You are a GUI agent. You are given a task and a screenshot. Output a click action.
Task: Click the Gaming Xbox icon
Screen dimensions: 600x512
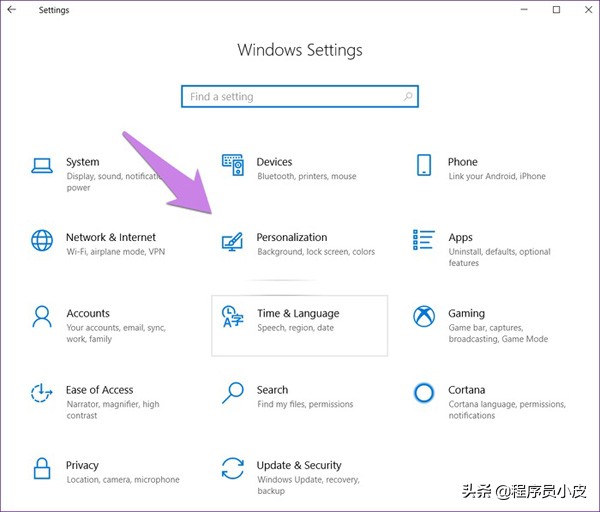424,316
